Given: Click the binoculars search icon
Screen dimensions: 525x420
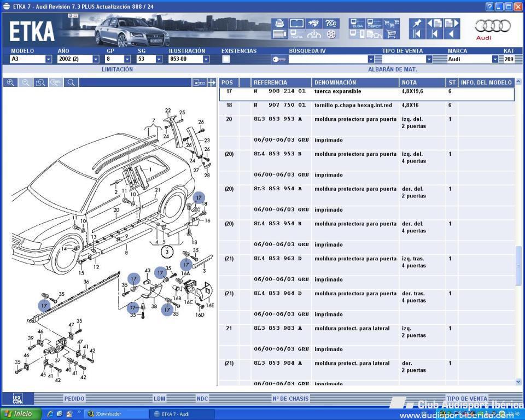Looking at the screenshot, I should tap(314, 24).
